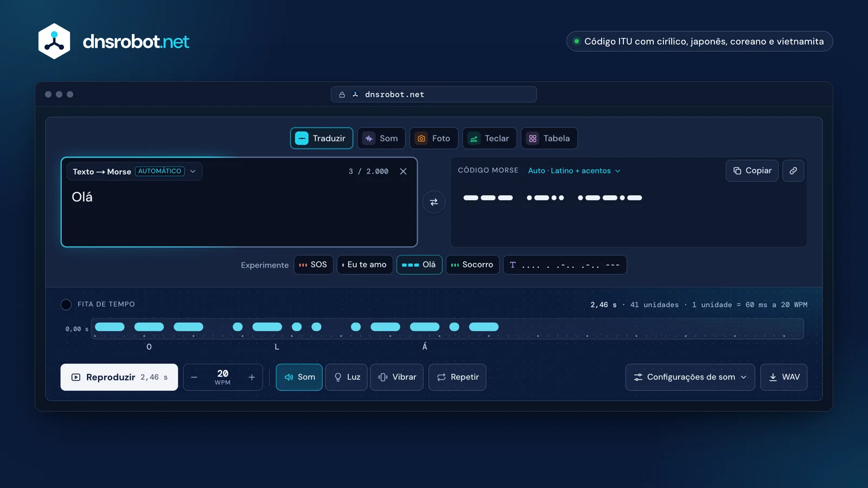The image size is (868, 488).
Task: Click the lock icon in the address bar
Action: click(342, 94)
